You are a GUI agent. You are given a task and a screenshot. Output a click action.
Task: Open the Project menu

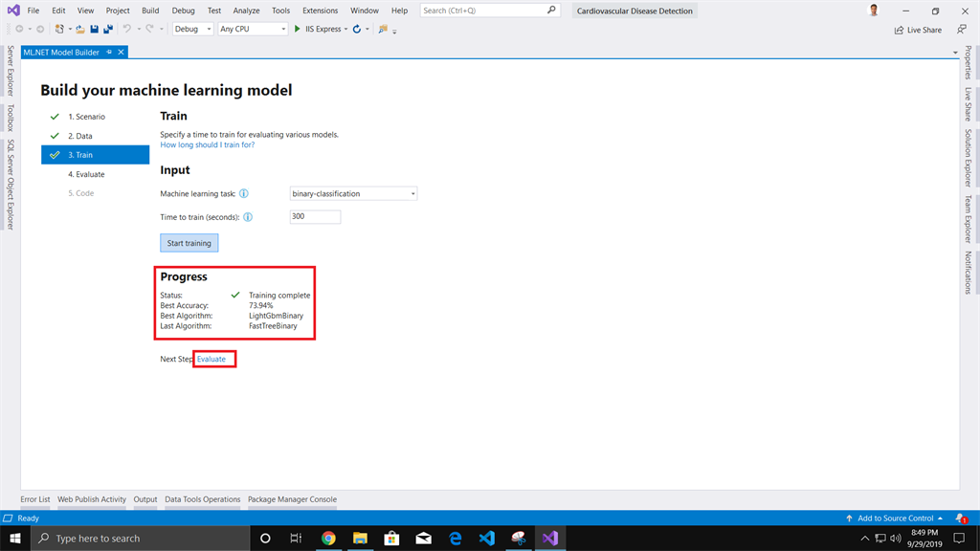click(x=118, y=11)
